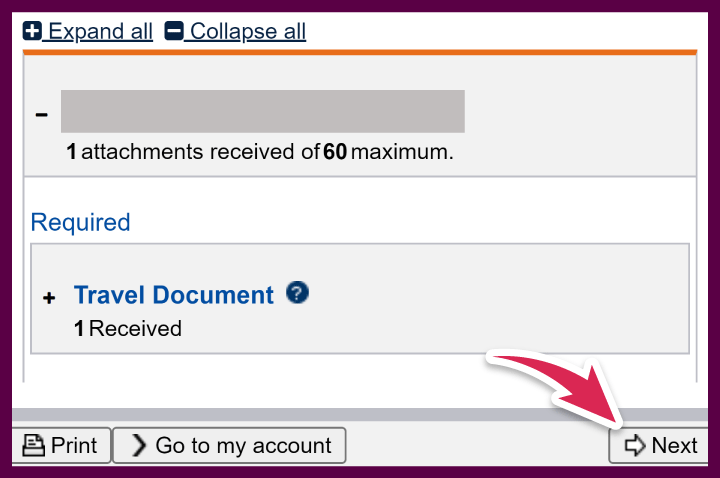Click the "1 Received" status text

tap(128, 328)
